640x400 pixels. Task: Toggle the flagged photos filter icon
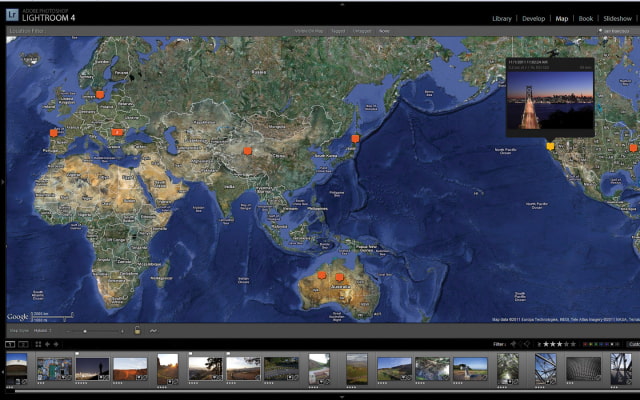coord(513,344)
